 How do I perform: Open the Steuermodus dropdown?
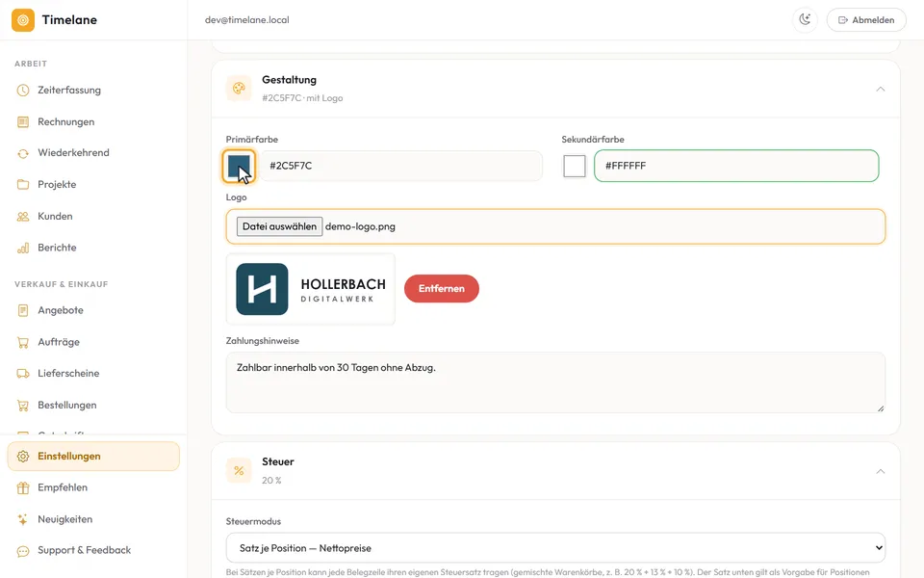pos(555,548)
